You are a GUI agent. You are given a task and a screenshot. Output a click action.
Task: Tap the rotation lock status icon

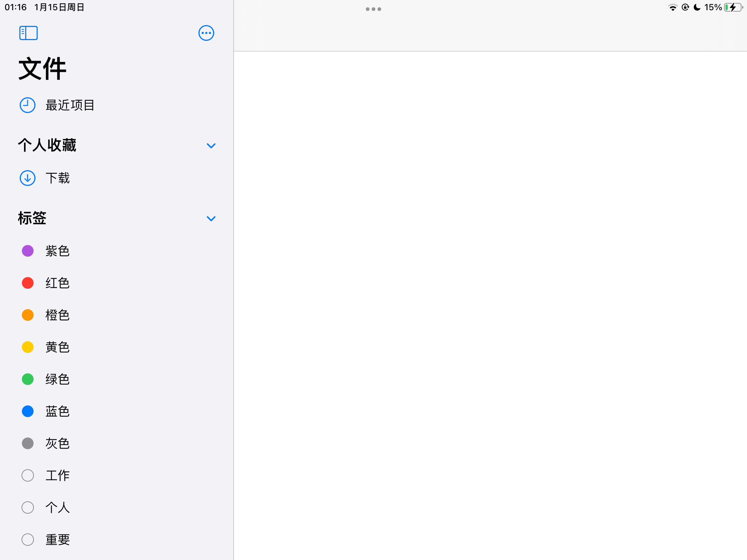tap(685, 7)
